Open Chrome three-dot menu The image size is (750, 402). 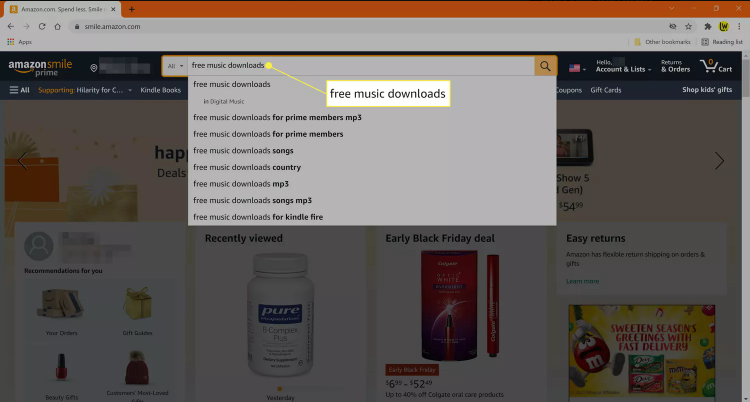tap(739, 27)
